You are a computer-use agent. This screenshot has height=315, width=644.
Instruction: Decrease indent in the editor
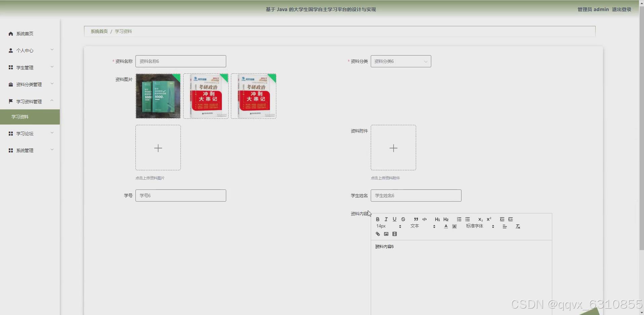click(502, 219)
